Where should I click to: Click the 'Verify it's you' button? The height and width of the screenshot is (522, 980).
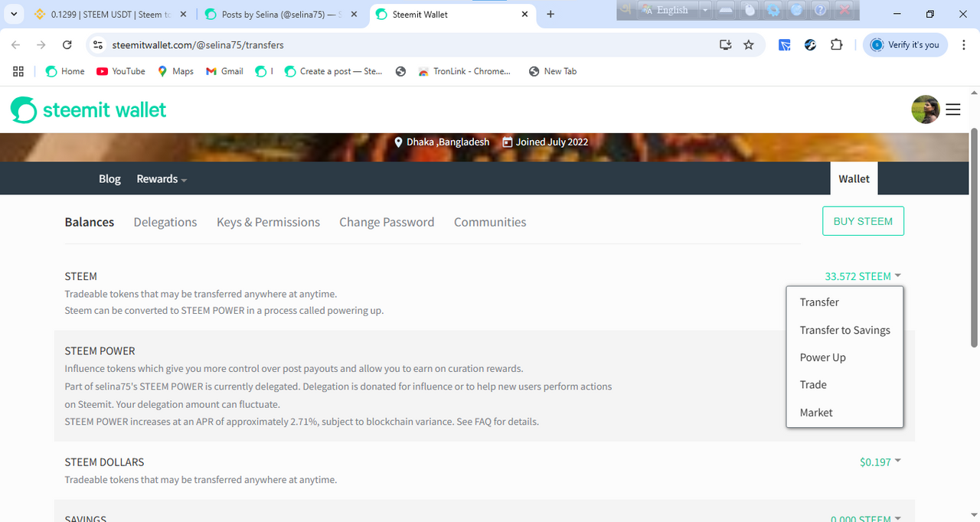pos(905,45)
